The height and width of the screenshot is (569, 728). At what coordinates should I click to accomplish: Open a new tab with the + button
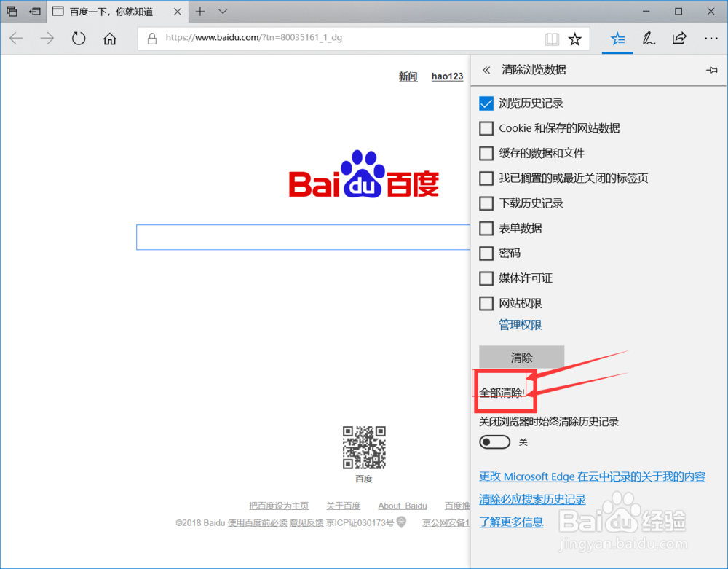(199, 12)
